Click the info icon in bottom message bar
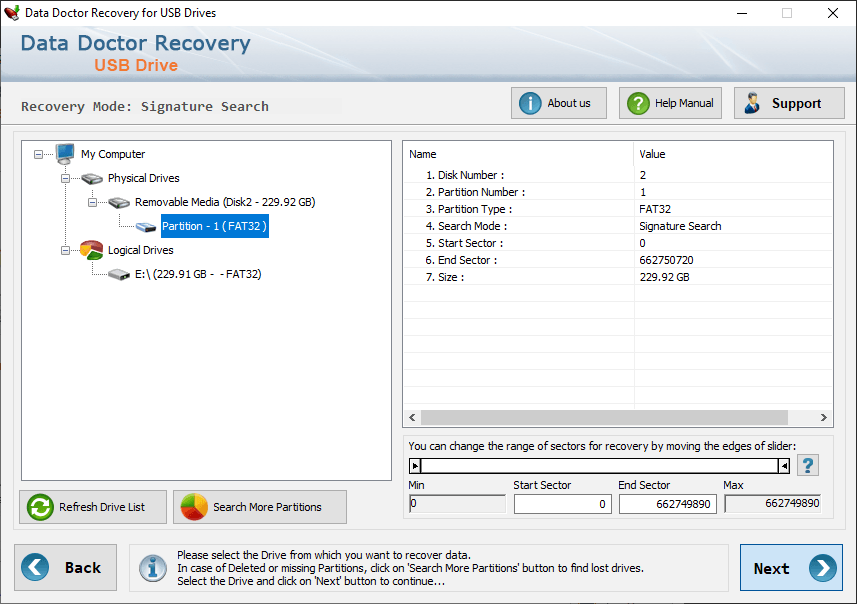 (x=153, y=568)
